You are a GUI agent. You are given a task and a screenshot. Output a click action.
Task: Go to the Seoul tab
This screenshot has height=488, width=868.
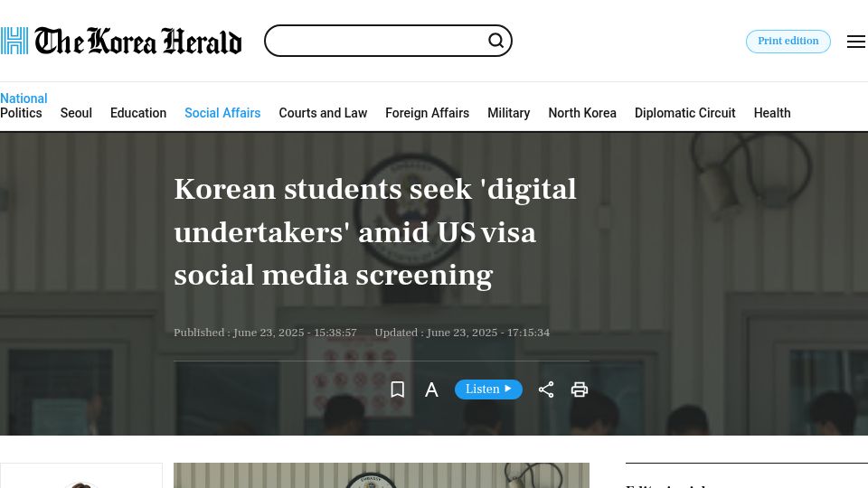76,113
